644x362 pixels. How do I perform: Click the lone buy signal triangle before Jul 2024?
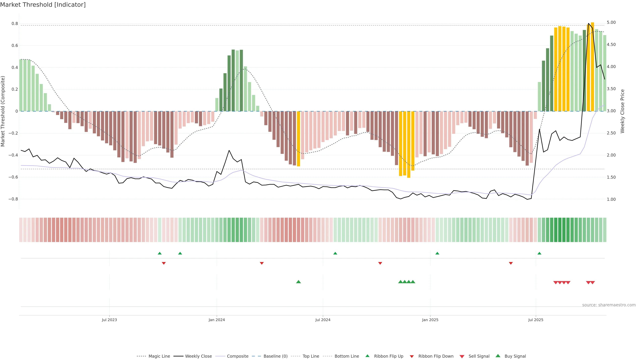[298, 282]
